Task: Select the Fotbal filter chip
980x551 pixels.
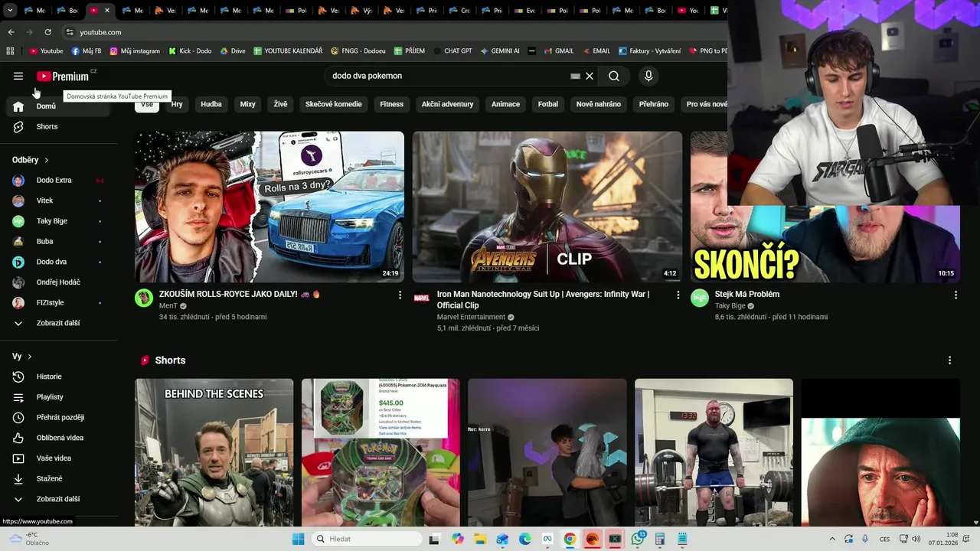Action: pos(548,104)
